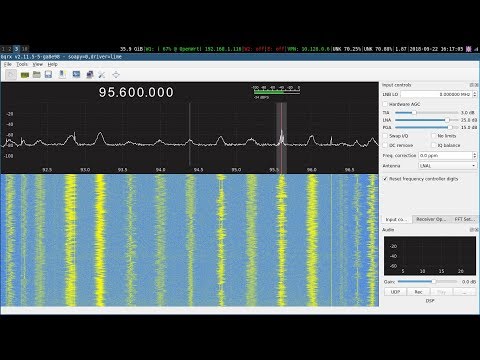Increase LNB LO with spinner up arrow
The width and height of the screenshot is (480, 360).
tap(475, 93)
